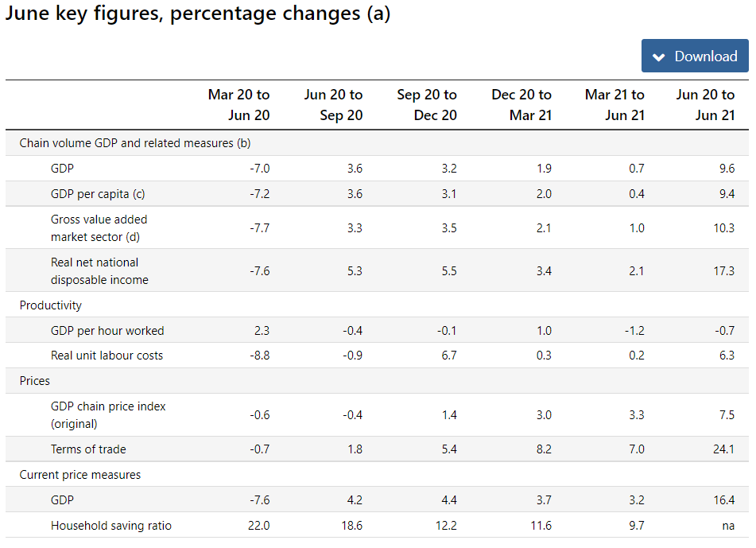Click the 'GDP per hour worked' row label
This screenshot has height=548, width=756.
tap(107, 331)
